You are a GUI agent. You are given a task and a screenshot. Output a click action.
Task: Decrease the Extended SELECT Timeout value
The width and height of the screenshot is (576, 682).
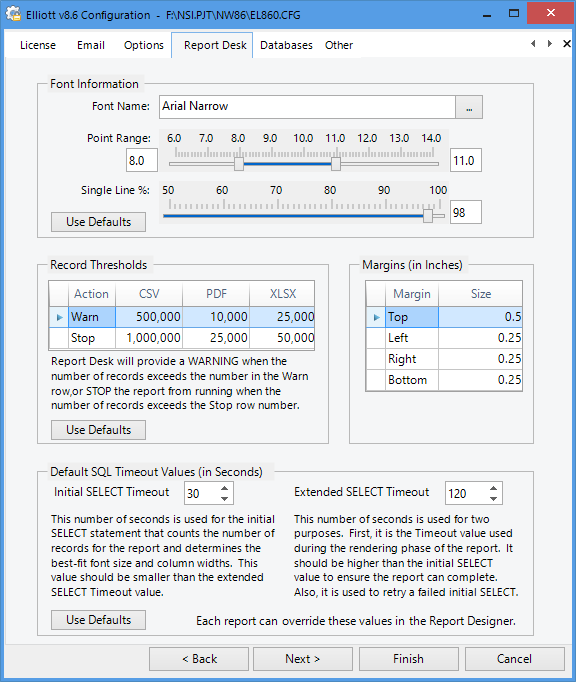pos(493,498)
